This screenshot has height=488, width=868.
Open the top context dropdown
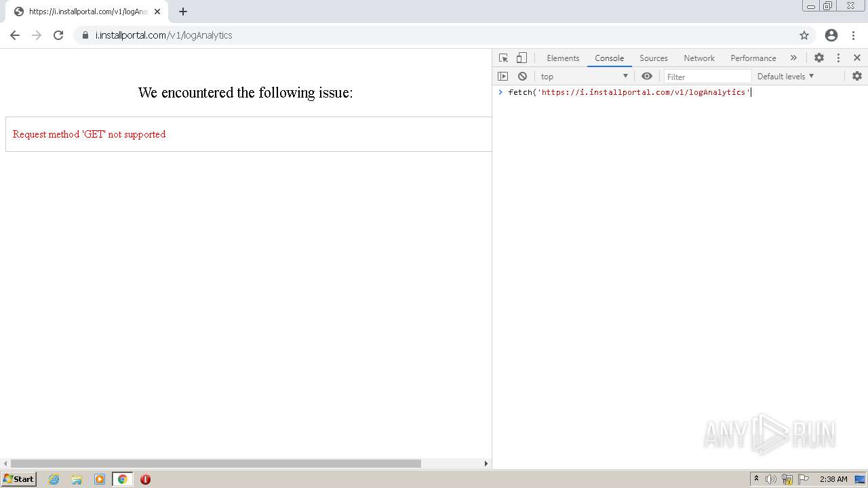click(584, 77)
